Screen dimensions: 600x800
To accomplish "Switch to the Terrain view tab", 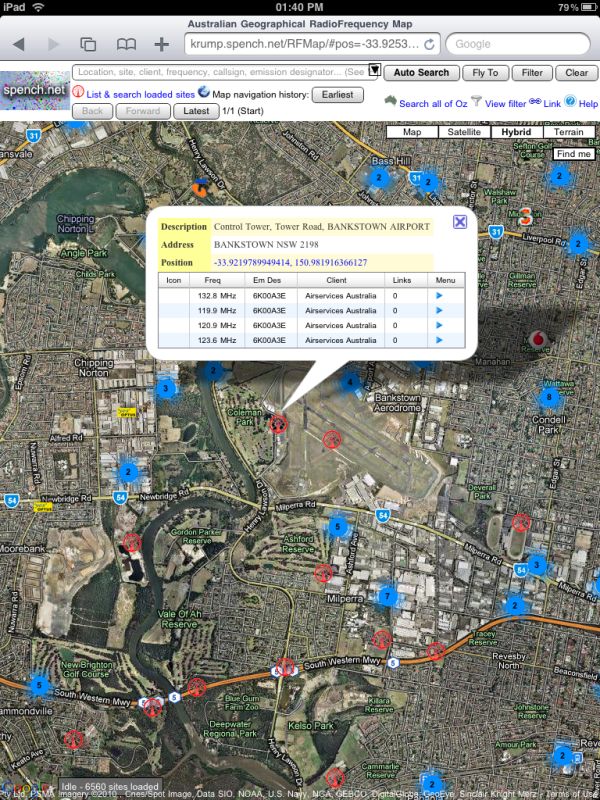I will [569, 132].
